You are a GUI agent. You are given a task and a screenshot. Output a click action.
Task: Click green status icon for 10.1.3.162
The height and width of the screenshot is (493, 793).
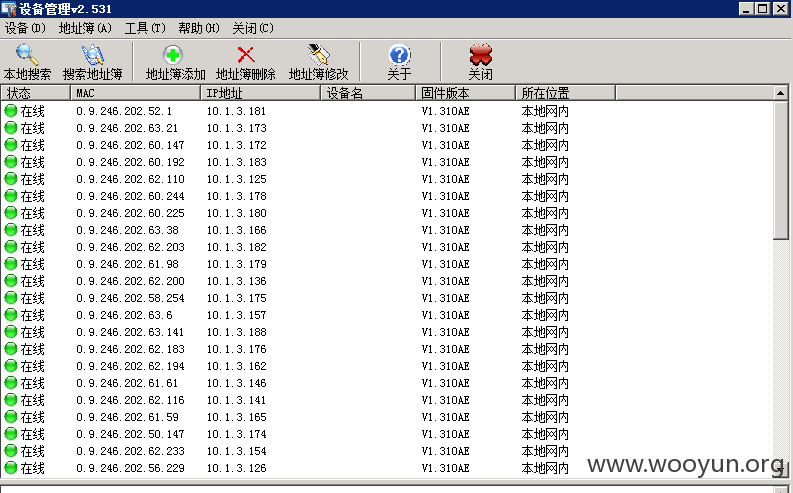click(11, 366)
